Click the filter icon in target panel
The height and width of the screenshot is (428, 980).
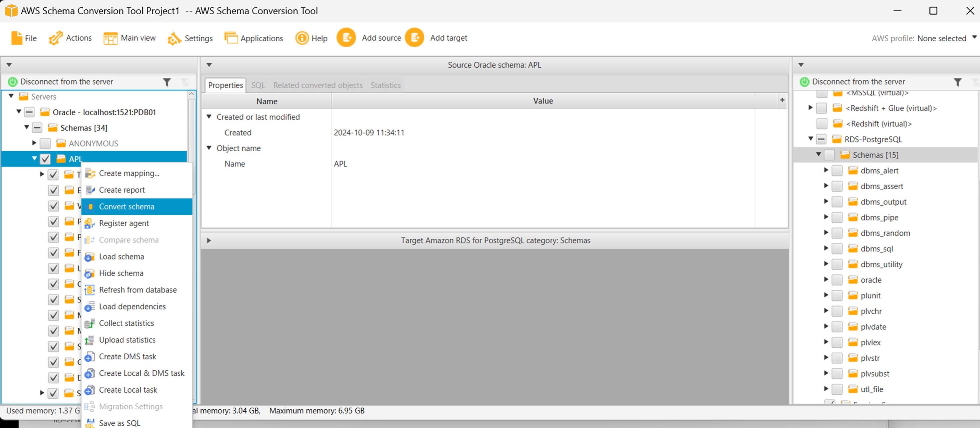click(957, 82)
